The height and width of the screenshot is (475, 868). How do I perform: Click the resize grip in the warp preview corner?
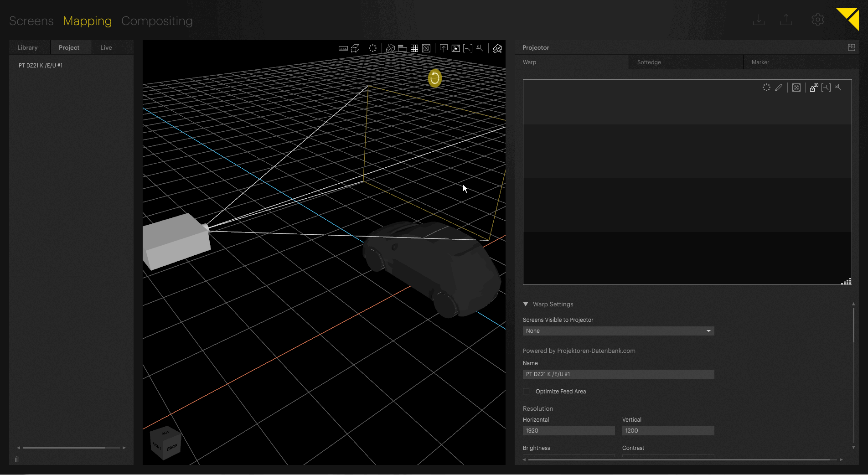click(x=847, y=281)
